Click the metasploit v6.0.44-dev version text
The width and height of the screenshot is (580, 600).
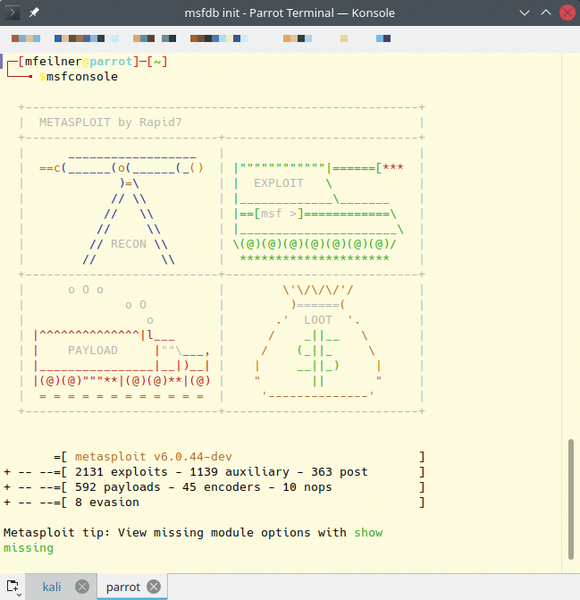pyautogui.click(x=153, y=457)
